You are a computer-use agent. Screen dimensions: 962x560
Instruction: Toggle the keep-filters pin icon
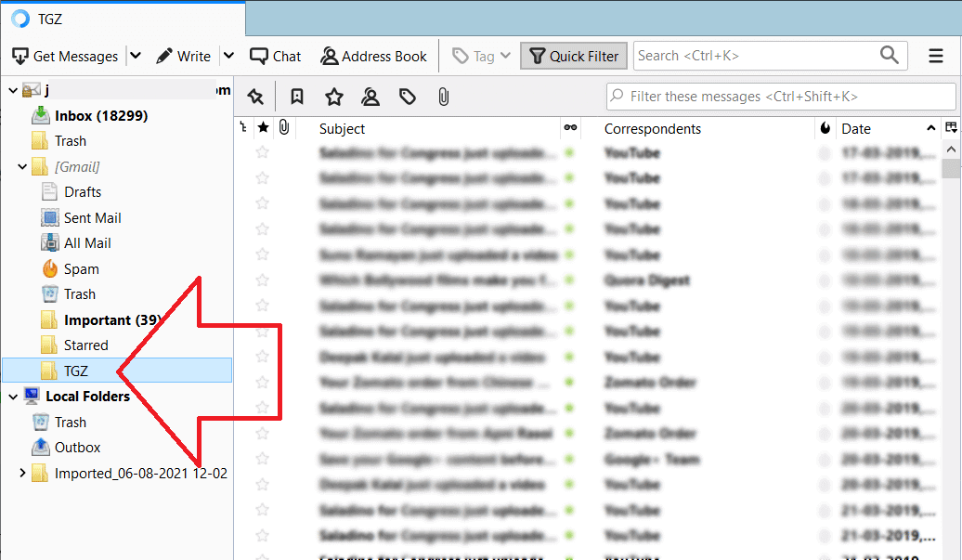tap(255, 97)
